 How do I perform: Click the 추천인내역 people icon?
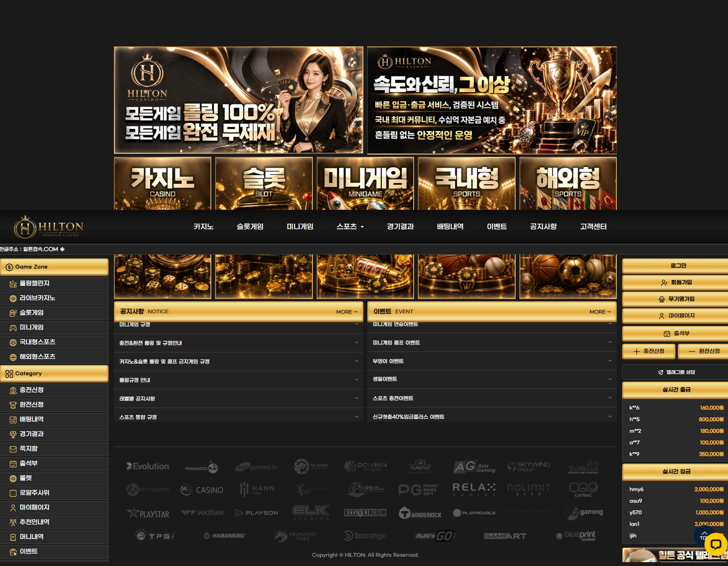pyautogui.click(x=13, y=523)
